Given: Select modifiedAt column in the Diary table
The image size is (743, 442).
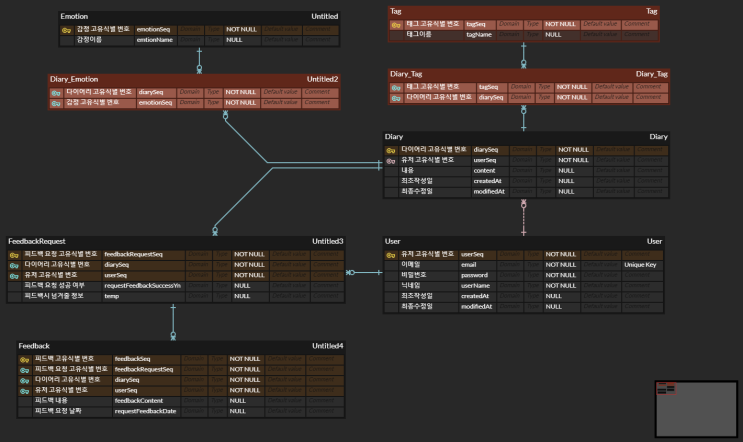Looking at the screenshot, I should coord(489,191).
